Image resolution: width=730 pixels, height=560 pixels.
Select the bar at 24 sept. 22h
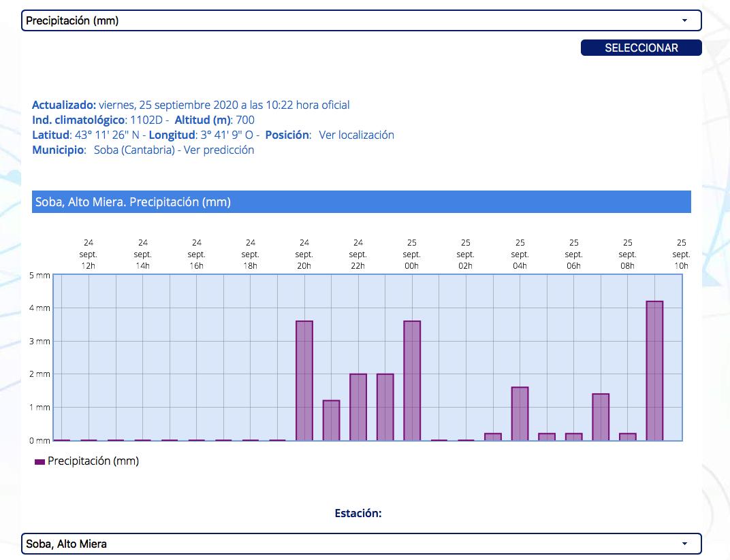[358, 407]
